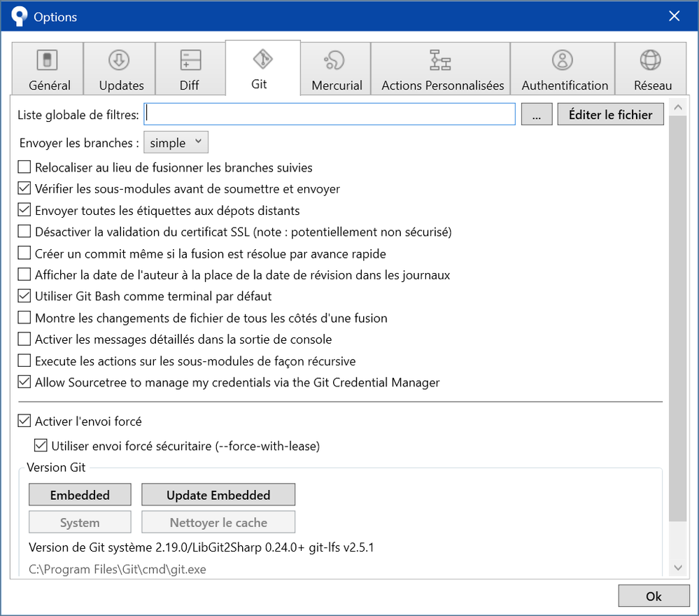Click the vertical scrollbar thumb

pos(678,318)
